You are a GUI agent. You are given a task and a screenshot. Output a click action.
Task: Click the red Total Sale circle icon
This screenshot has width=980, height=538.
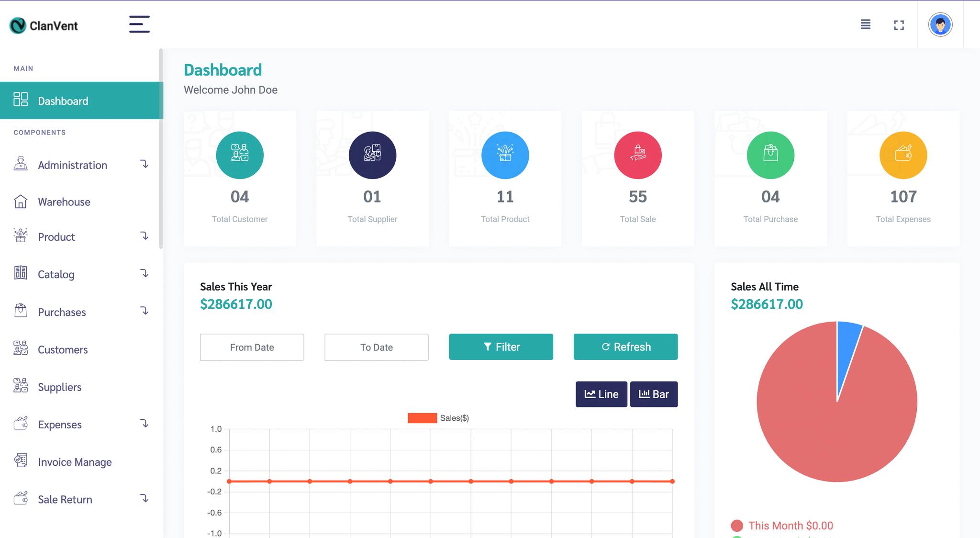coord(638,155)
